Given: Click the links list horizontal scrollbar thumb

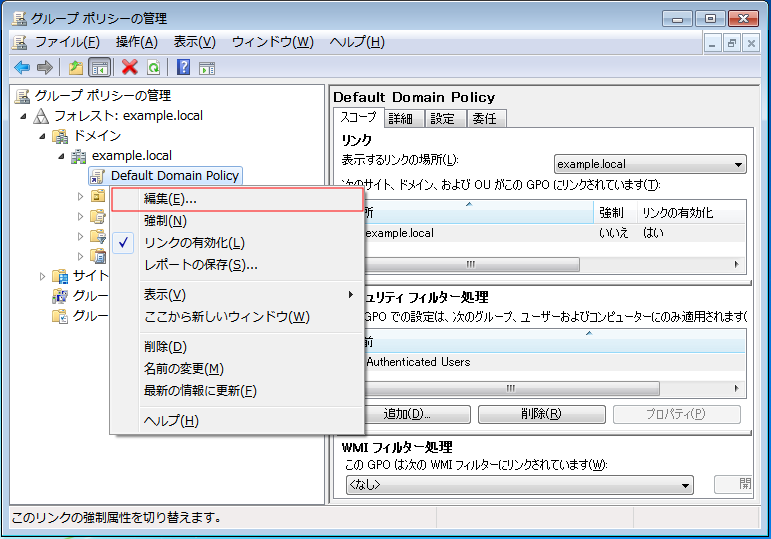Looking at the screenshot, I should pyautogui.click(x=471, y=265).
